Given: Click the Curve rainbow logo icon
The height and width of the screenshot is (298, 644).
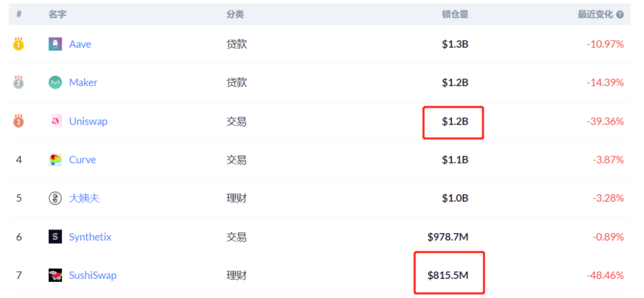Looking at the screenshot, I should pos(55,160).
